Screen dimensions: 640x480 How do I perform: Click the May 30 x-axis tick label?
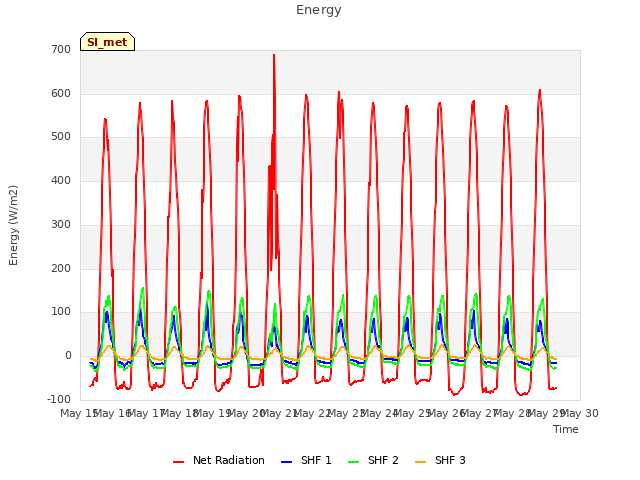pos(580,413)
